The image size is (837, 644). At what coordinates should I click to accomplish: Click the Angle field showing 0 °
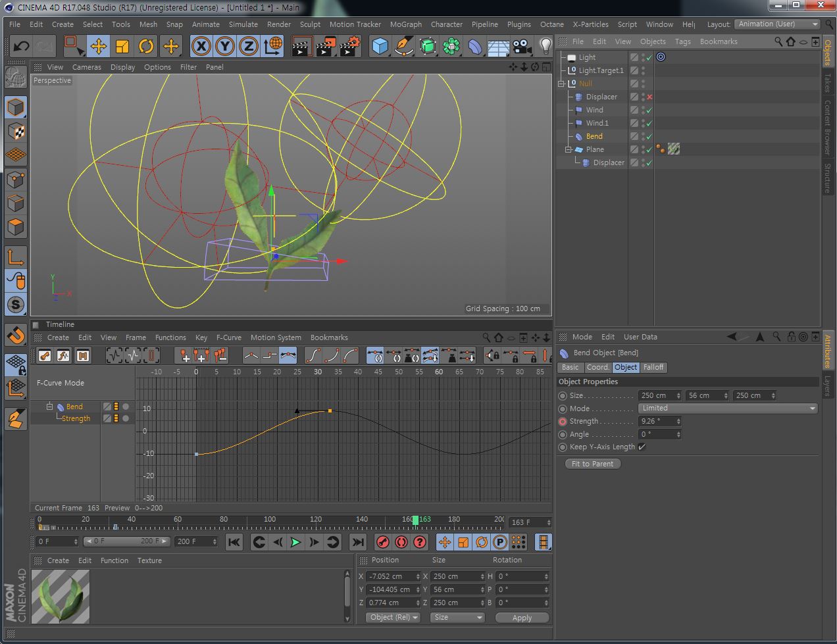[659, 434]
